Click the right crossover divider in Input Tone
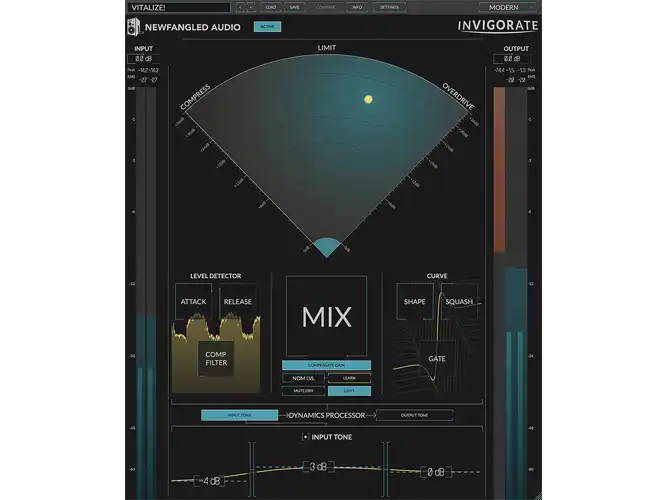Image resolution: width=667 pixels, height=500 pixels. pyautogui.click(x=385, y=468)
